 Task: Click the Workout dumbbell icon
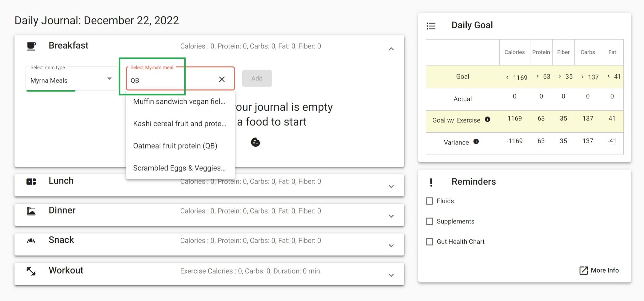(31, 271)
